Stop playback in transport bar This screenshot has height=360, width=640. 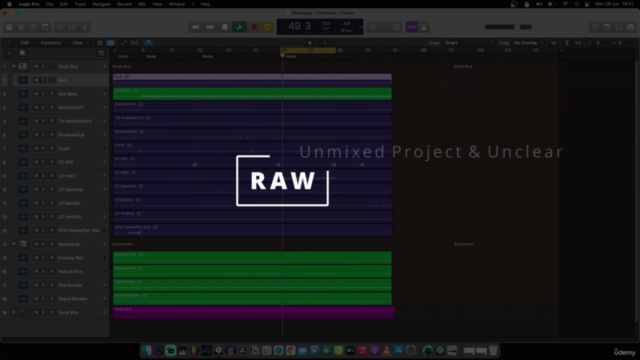(x=224, y=27)
